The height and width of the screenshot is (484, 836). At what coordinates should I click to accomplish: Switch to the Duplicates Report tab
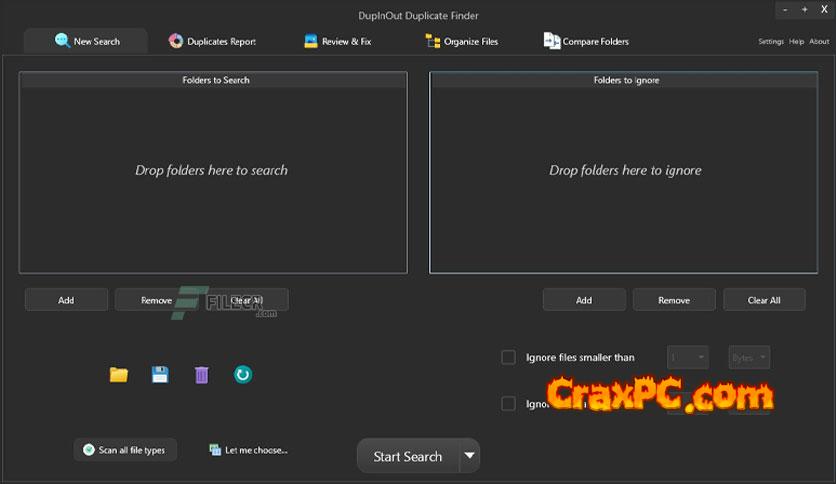(212, 41)
